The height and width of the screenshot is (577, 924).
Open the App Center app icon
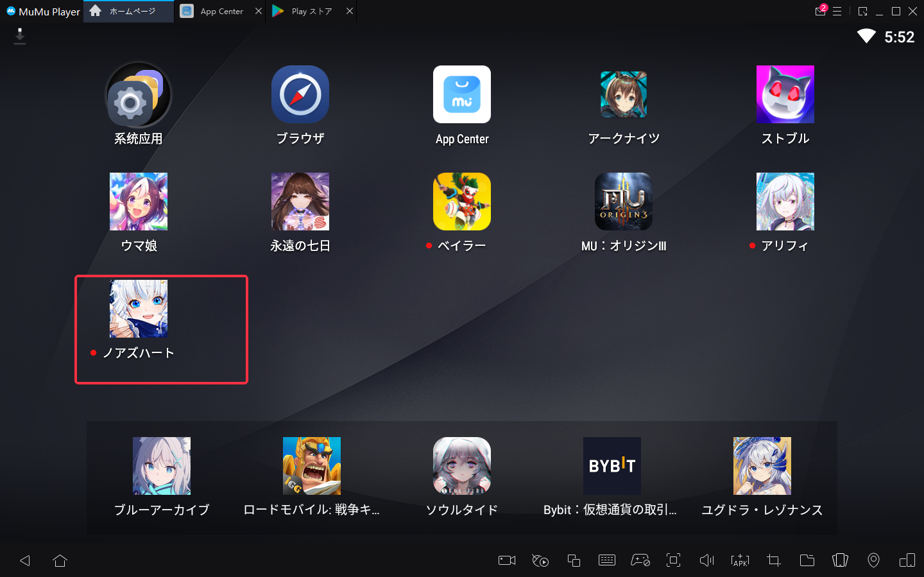coord(462,94)
